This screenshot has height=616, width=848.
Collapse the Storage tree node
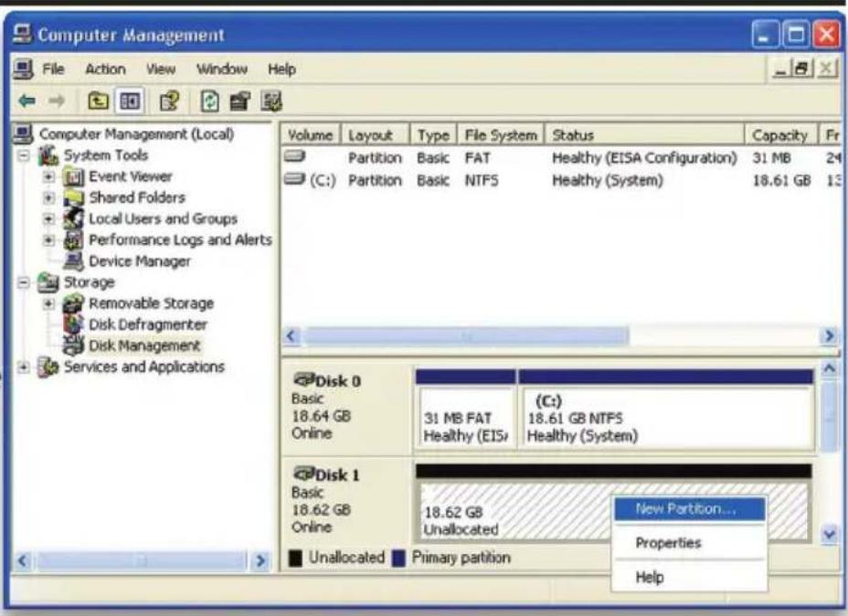click(23, 282)
